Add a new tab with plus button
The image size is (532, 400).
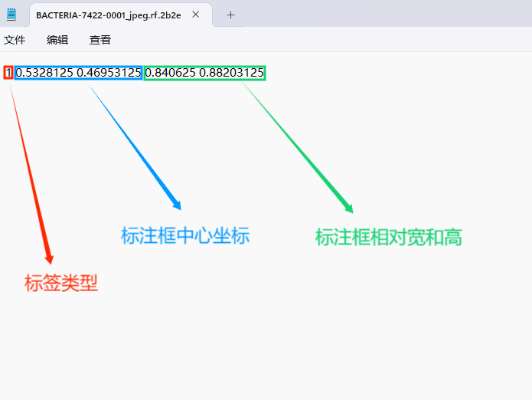[230, 15]
